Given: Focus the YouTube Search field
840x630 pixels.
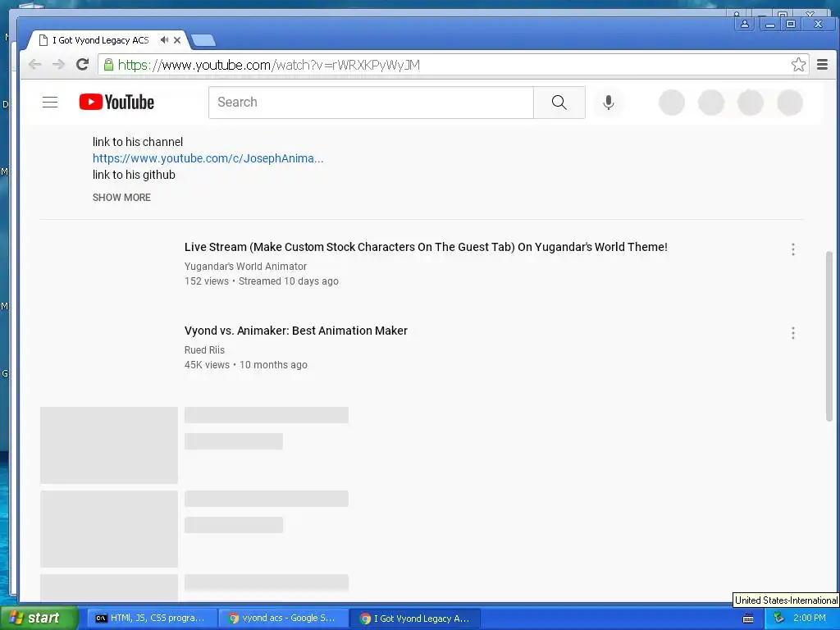Looking at the screenshot, I should 372,103.
